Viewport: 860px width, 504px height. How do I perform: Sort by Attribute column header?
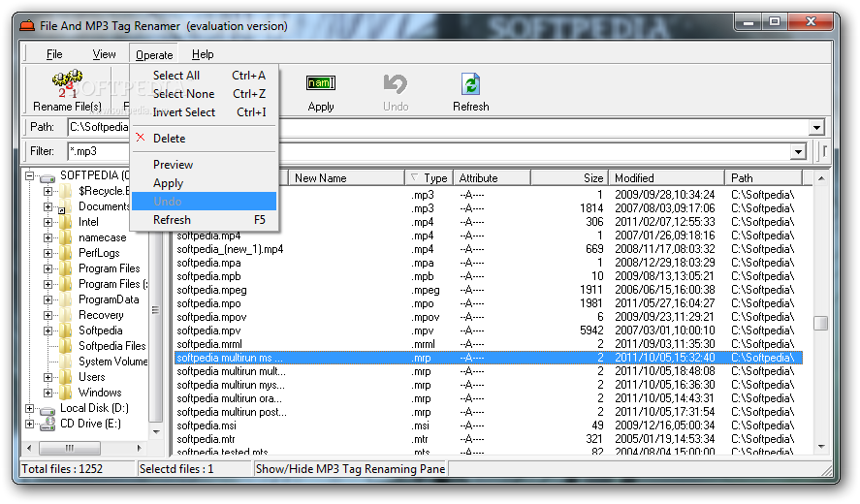[492, 177]
